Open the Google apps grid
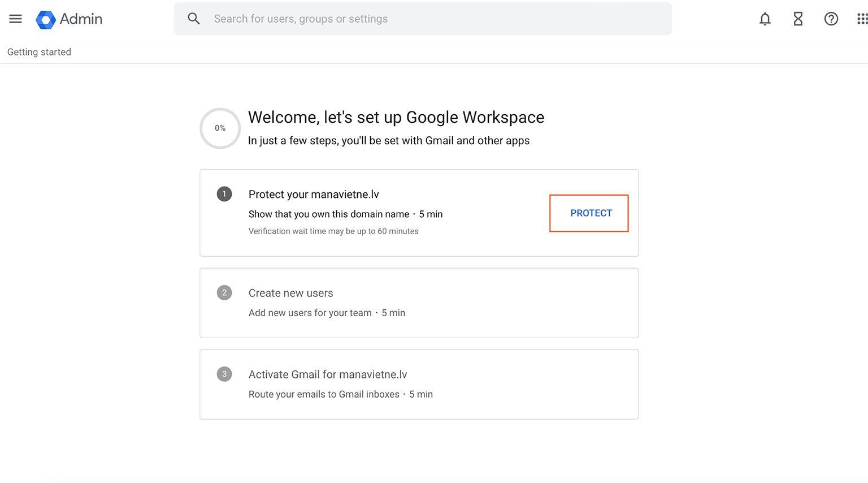The width and height of the screenshot is (868, 483). click(x=862, y=19)
